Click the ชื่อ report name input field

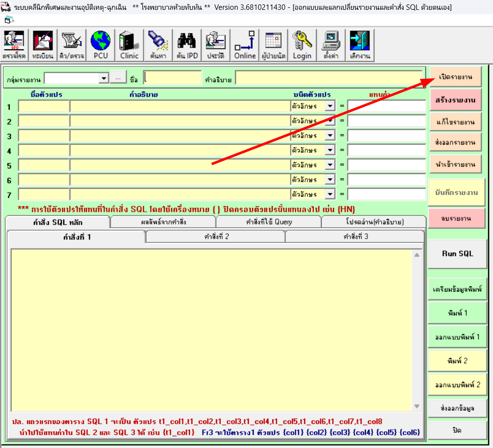click(173, 78)
